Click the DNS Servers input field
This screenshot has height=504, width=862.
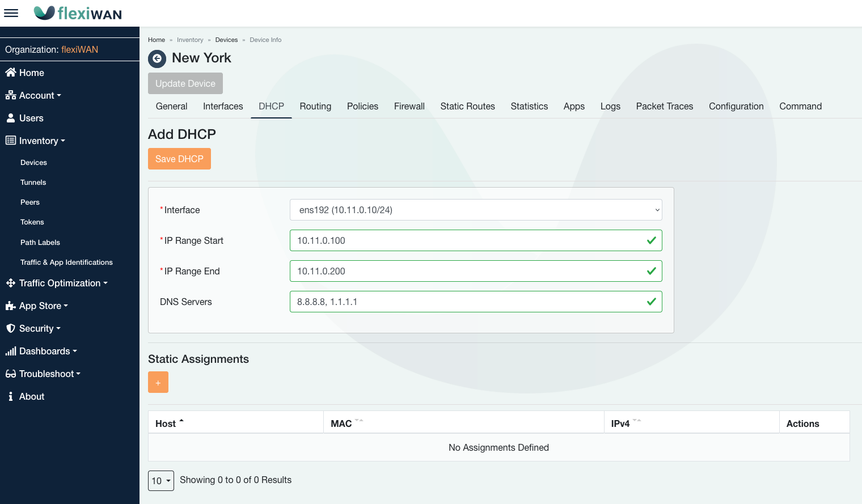tap(468, 302)
